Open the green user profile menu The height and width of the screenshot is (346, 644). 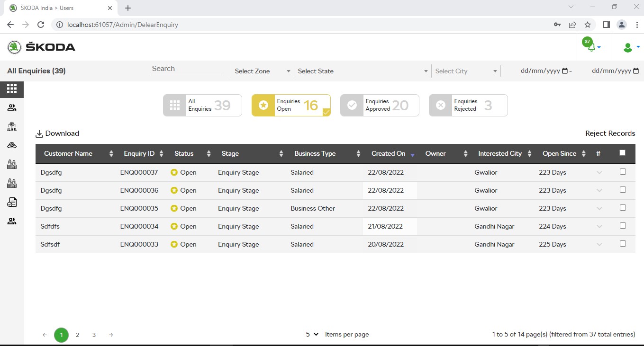pyautogui.click(x=631, y=47)
